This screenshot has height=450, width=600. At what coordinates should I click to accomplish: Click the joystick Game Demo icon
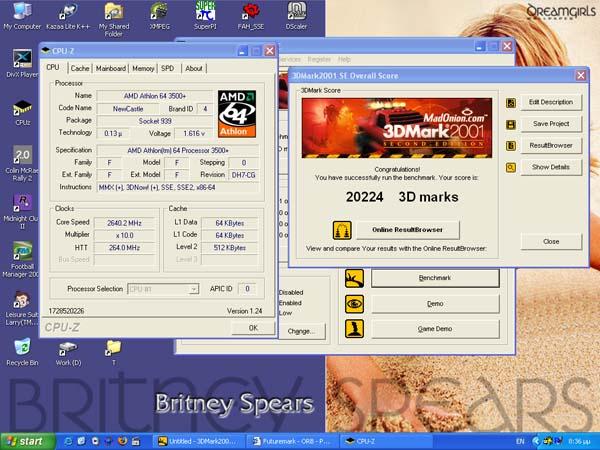[x=354, y=329]
